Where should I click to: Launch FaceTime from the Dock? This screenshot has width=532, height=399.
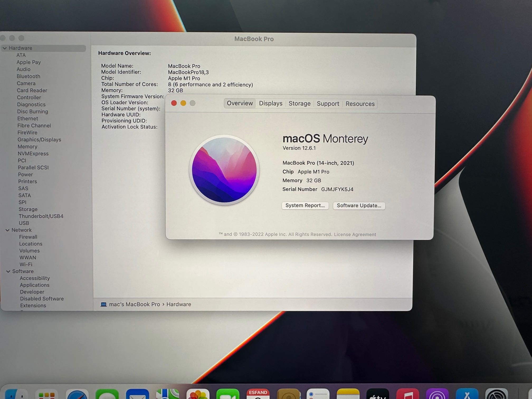228,394
